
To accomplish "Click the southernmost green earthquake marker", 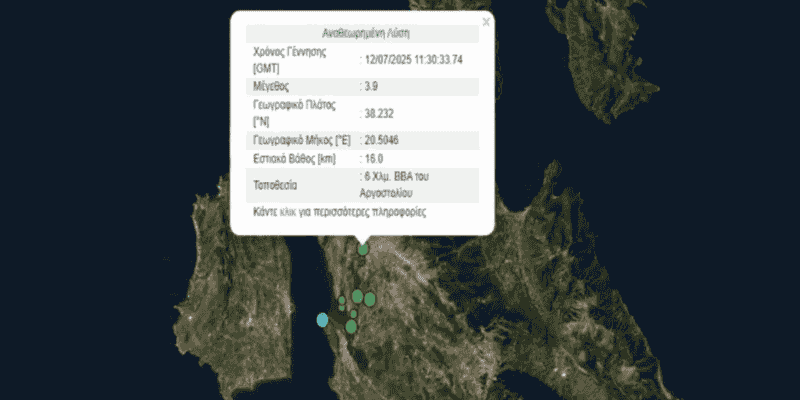I will [352, 326].
